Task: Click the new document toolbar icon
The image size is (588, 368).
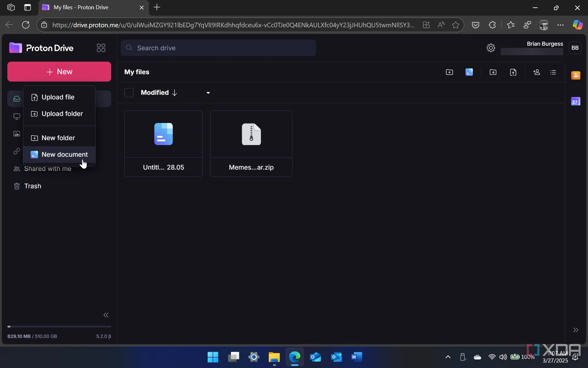Action: (x=469, y=72)
